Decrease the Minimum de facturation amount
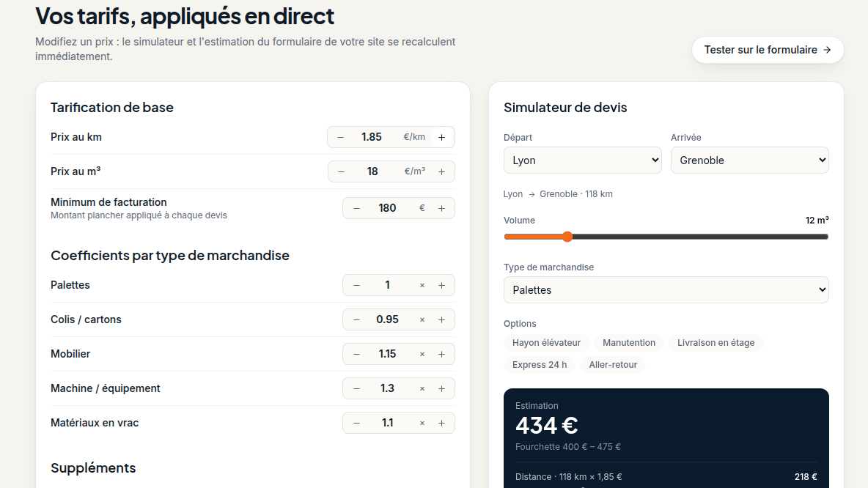 (356, 209)
